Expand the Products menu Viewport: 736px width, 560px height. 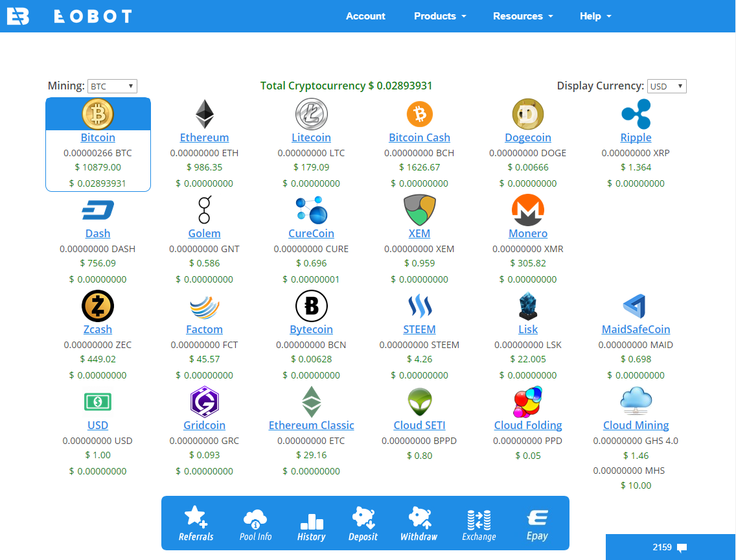point(440,16)
